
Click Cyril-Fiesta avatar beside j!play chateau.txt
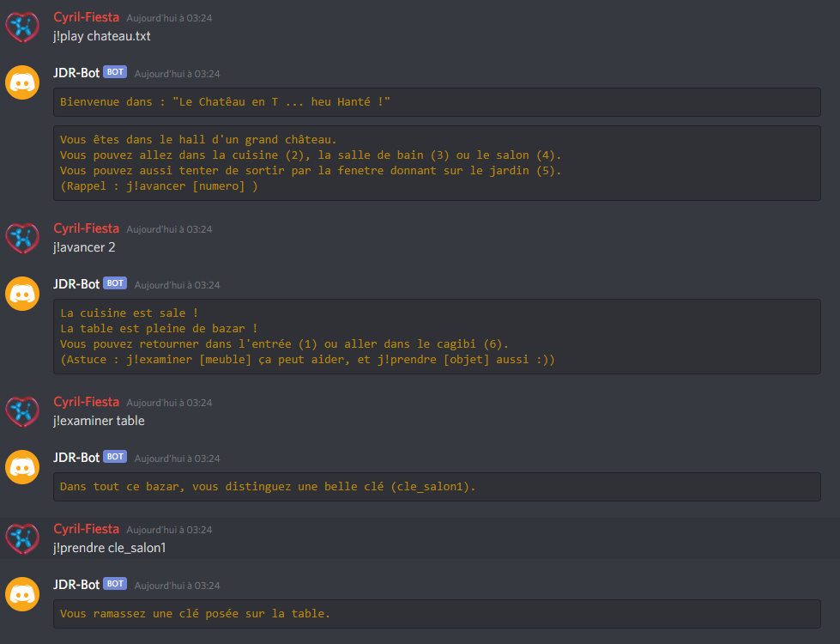coord(22,27)
